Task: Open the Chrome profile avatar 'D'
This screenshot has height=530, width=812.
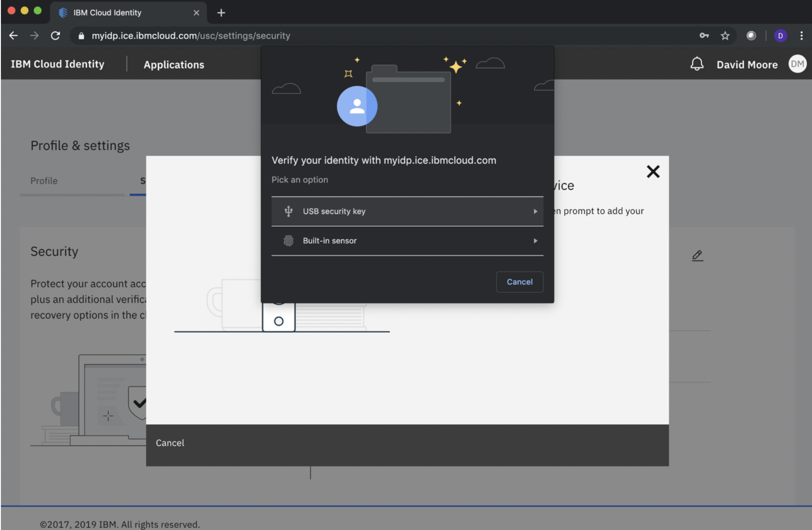Action: 780,36
